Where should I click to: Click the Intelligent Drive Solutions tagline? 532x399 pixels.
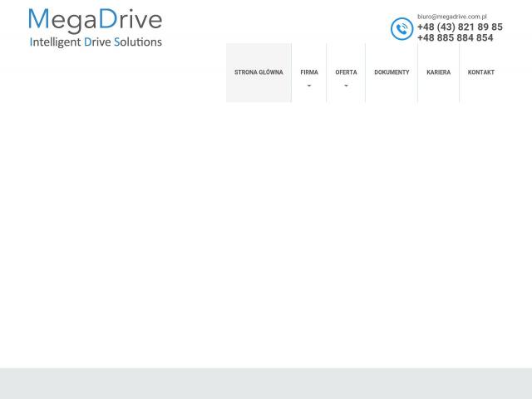96,42
